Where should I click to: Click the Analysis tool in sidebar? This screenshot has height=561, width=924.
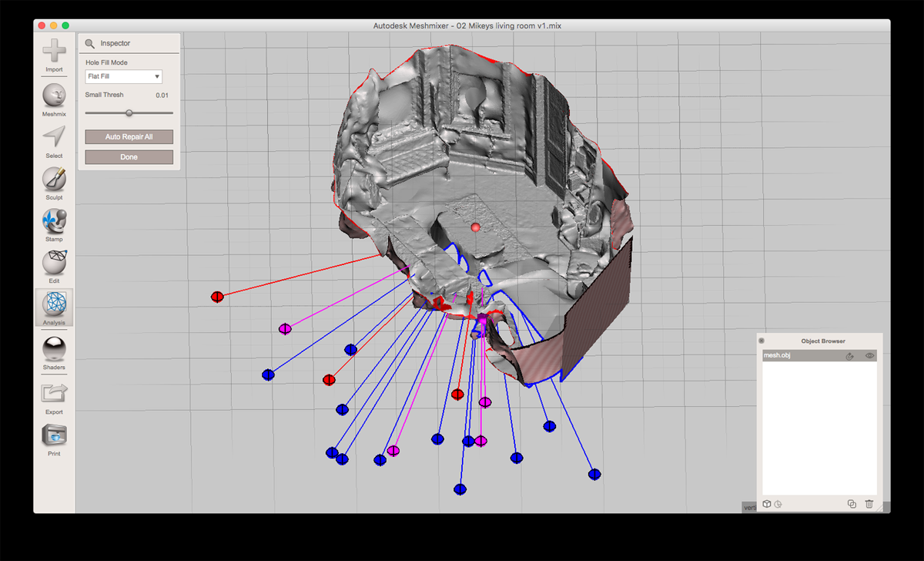pyautogui.click(x=54, y=305)
